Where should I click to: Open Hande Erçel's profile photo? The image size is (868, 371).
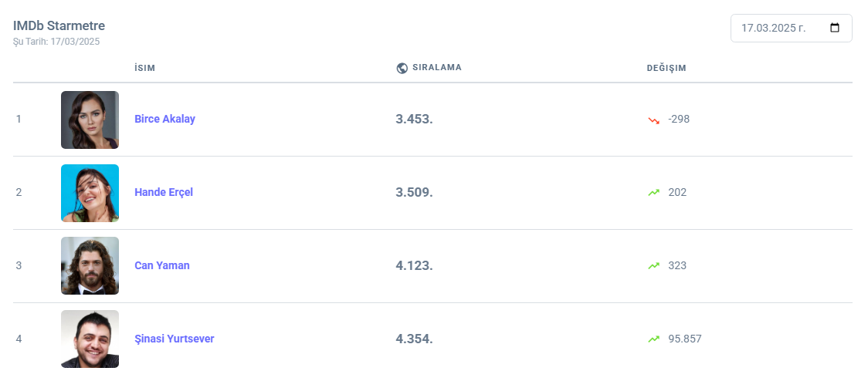90,193
